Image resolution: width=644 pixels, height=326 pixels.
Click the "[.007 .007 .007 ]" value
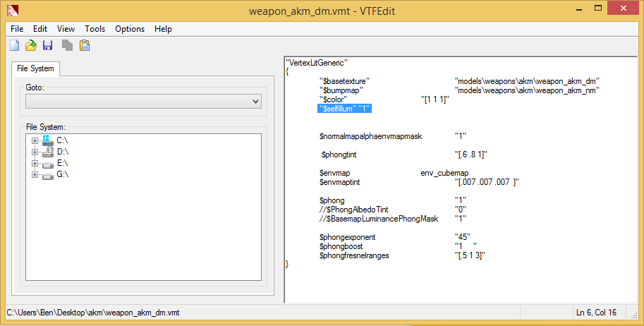pos(487,182)
